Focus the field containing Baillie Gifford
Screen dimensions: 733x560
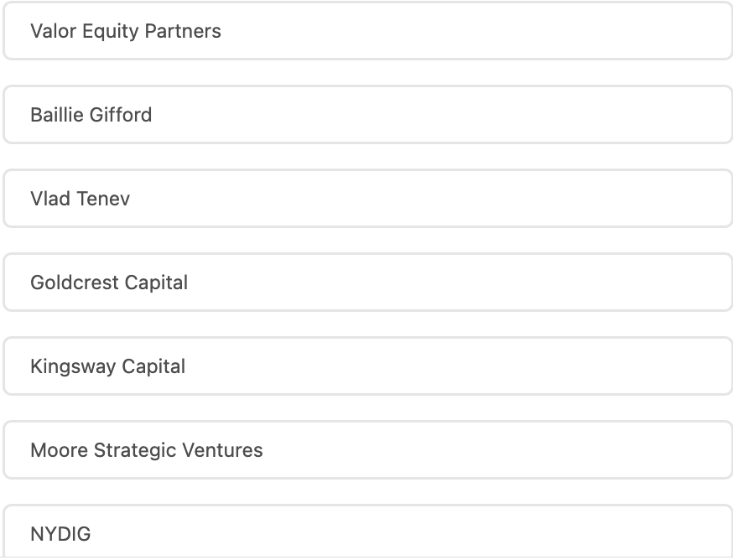503,115
